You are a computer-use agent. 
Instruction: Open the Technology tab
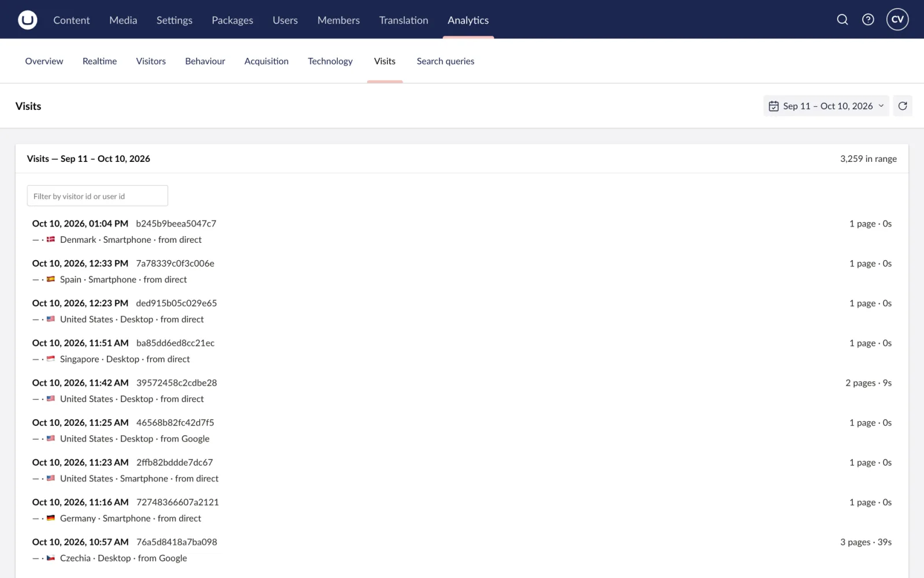[x=330, y=61]
